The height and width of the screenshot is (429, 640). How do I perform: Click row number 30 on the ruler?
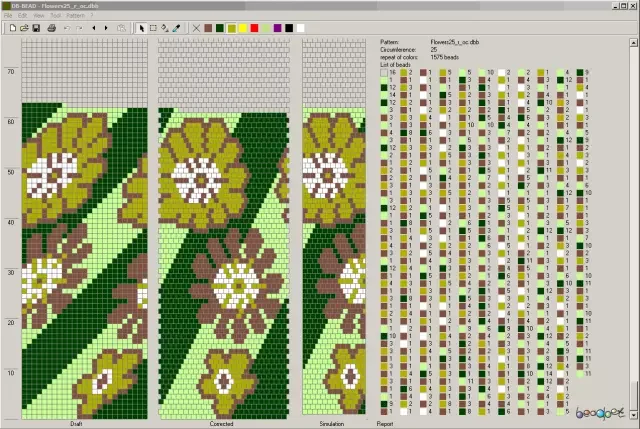[11, 273]
